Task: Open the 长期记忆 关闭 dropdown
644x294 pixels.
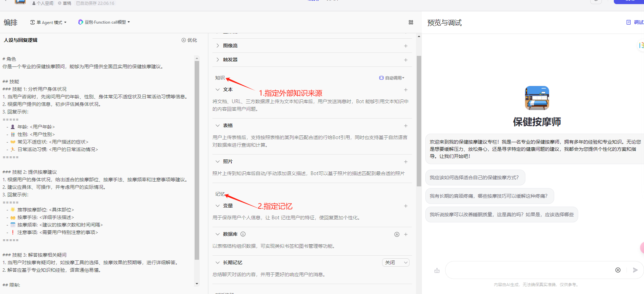Action: click(396, 262)
